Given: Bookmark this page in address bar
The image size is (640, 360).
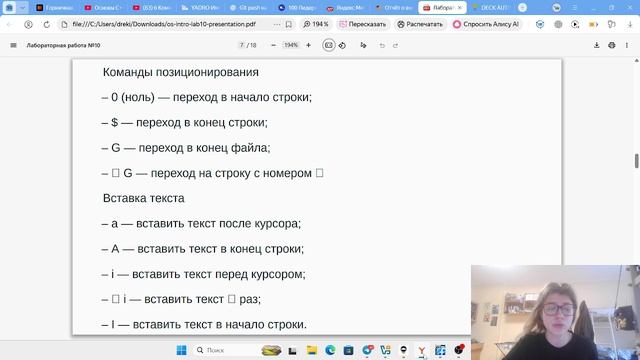Looking at the screenshot, I should click(x=289, y=24).
